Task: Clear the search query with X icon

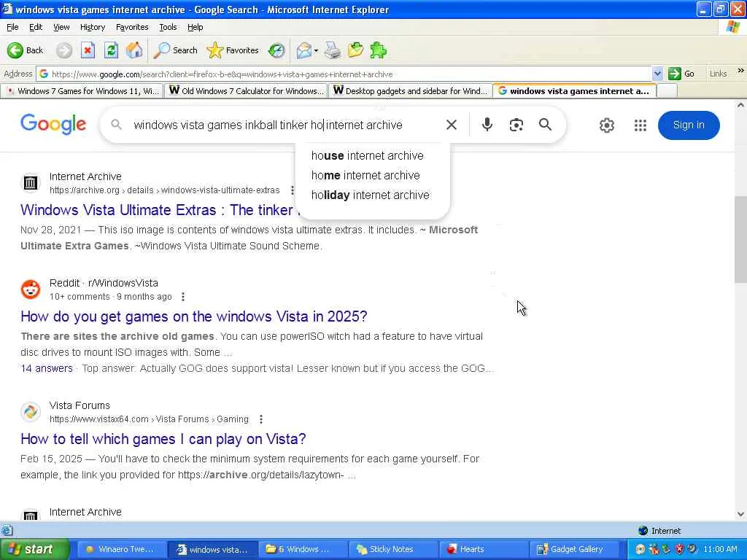Action: 451,125
